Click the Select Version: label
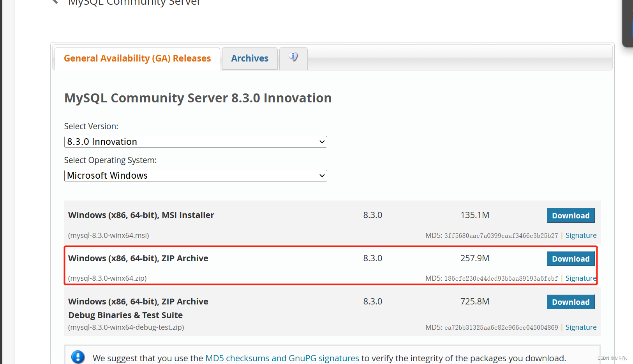This screenshot has height=364, width=633. (91, 126)
